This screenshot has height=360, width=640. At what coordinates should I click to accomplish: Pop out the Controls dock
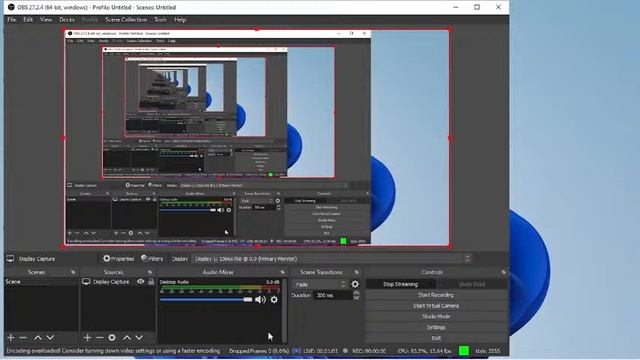click(504, 272)
